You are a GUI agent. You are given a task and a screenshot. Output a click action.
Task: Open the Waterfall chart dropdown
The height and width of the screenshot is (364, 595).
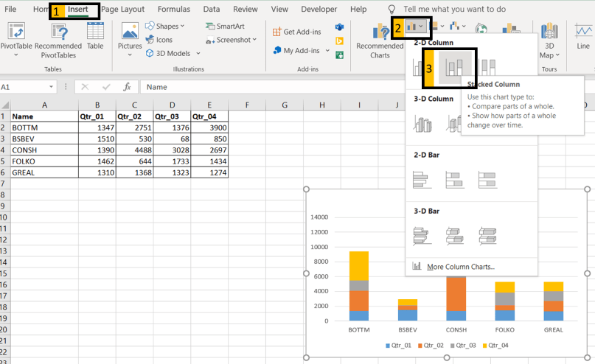click(x=458, y=27)
